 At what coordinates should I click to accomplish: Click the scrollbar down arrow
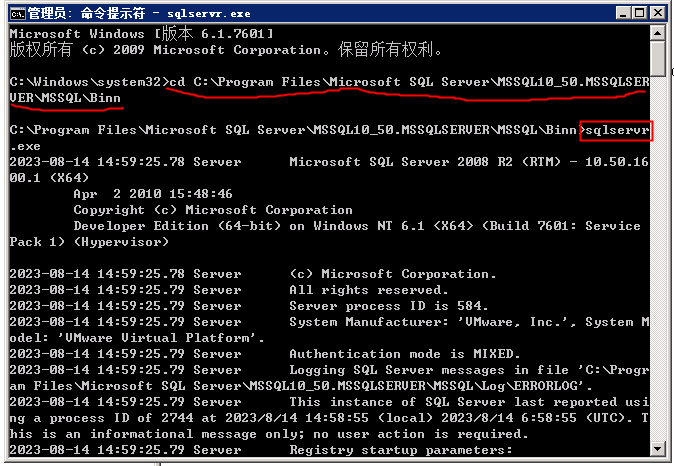point(658,458)
